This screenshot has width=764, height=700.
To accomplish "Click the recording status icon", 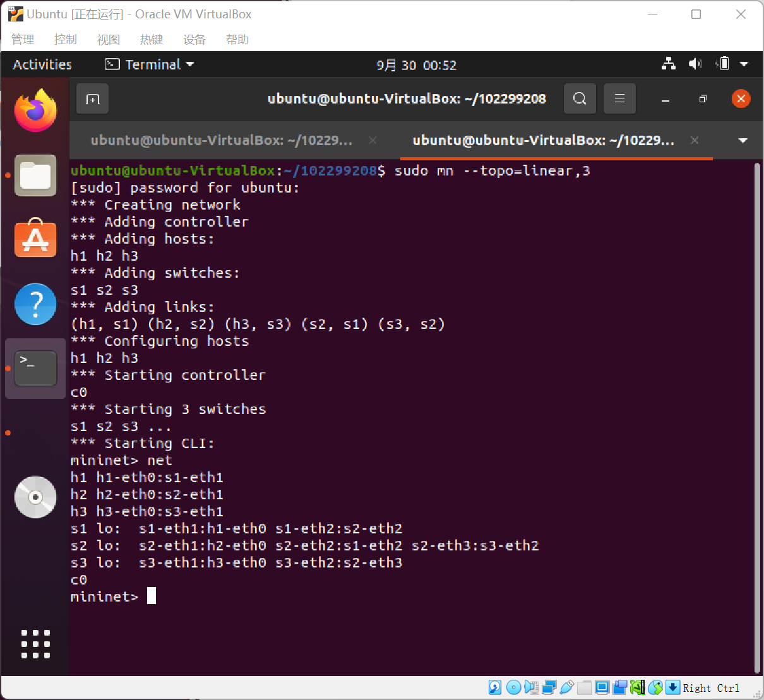I will coord(619,687).
